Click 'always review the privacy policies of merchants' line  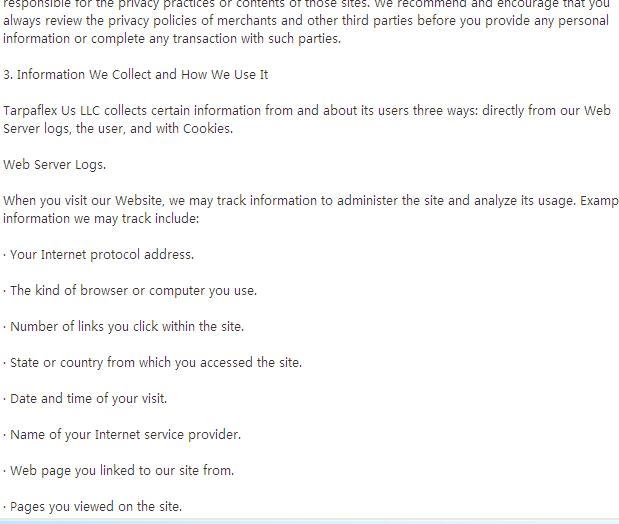pos(306,21)
